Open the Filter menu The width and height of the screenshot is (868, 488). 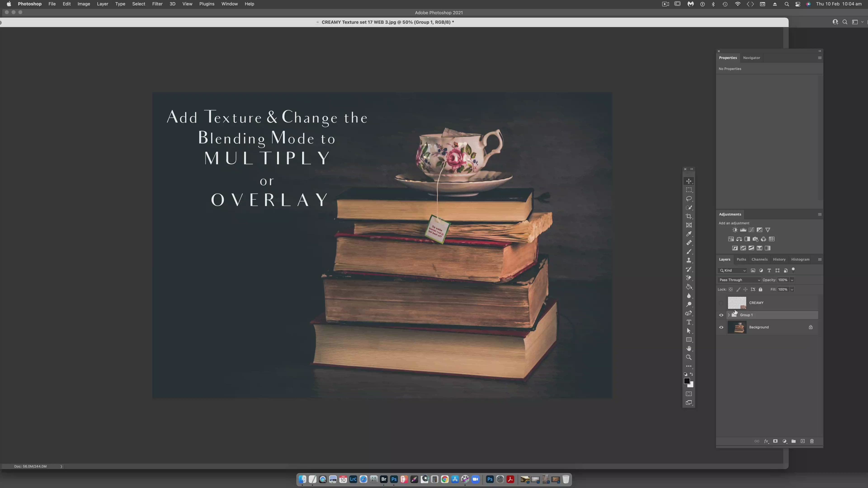pyautogui.click(x=157, y=4)
